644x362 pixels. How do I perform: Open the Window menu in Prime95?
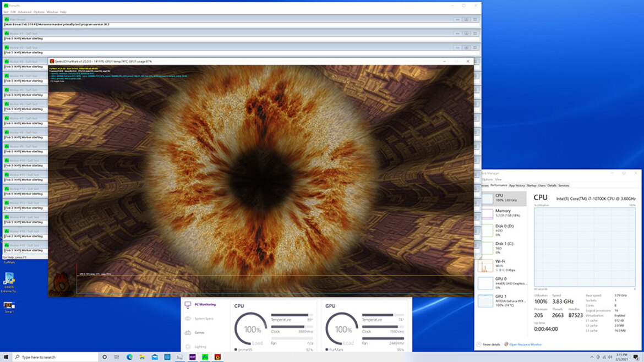click(52, 12)
